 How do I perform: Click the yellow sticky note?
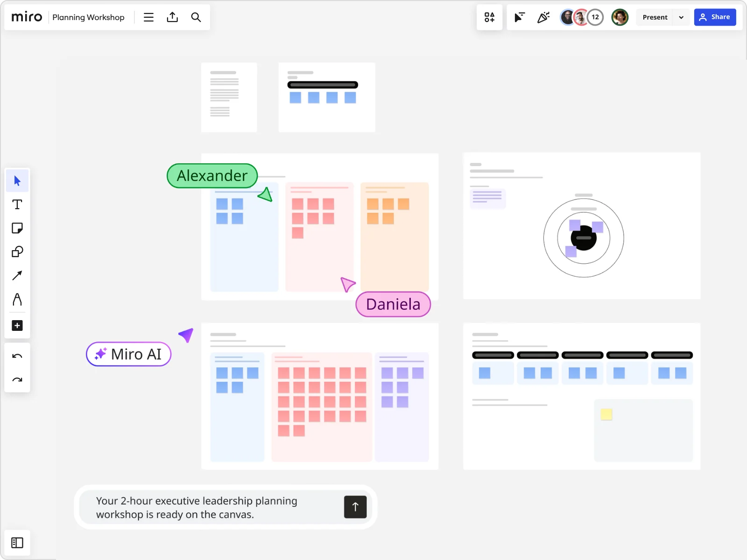[x=606, y=414]
